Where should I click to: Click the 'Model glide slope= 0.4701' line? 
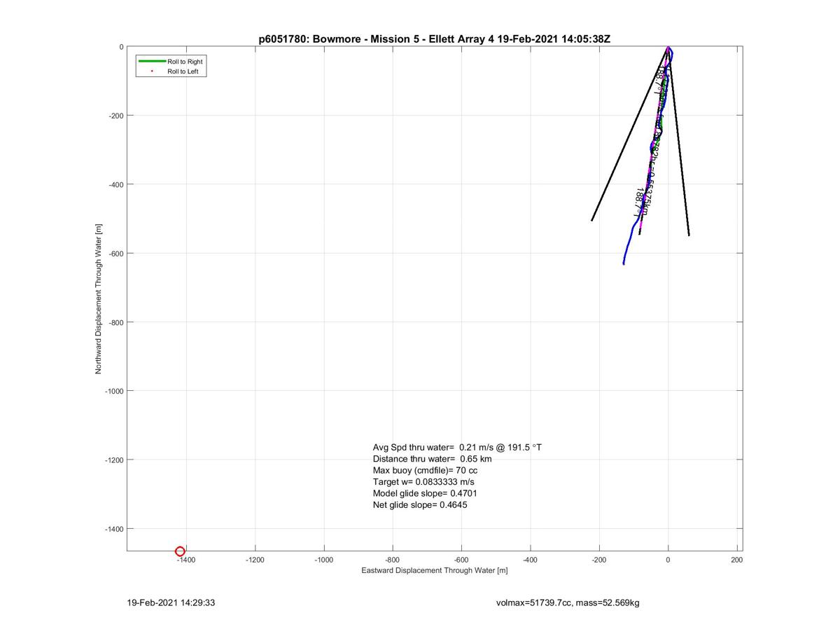pos(425,493)
